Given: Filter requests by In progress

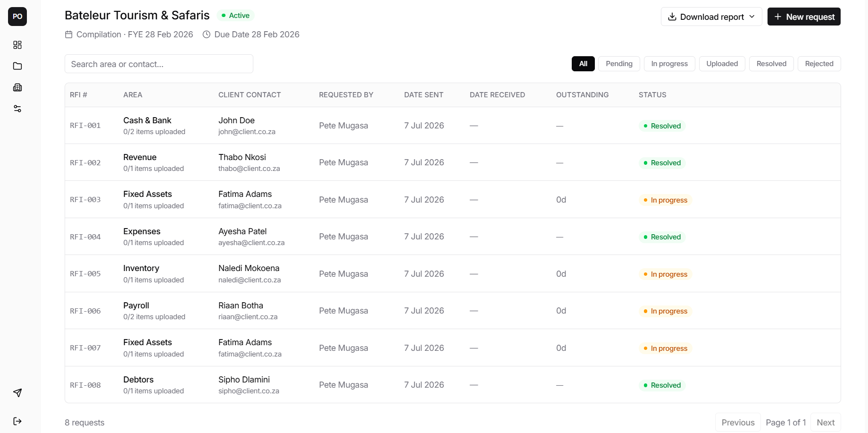Looking at the screenshot, I should 669,64.
